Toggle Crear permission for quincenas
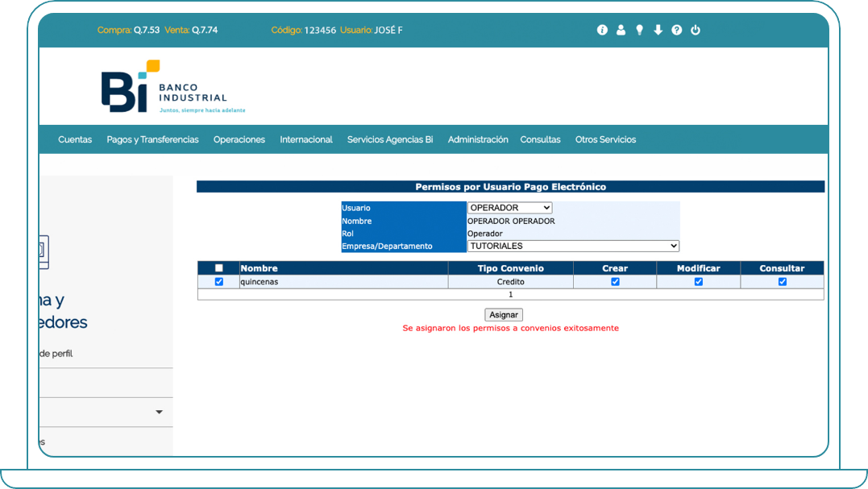This screenshot has width=868, height=489. (615, 282)
